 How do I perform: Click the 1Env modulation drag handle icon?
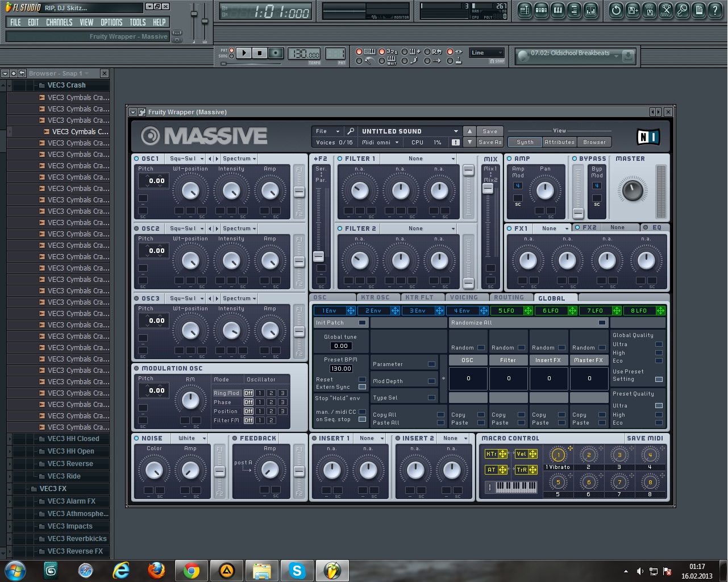click(351, 311)
